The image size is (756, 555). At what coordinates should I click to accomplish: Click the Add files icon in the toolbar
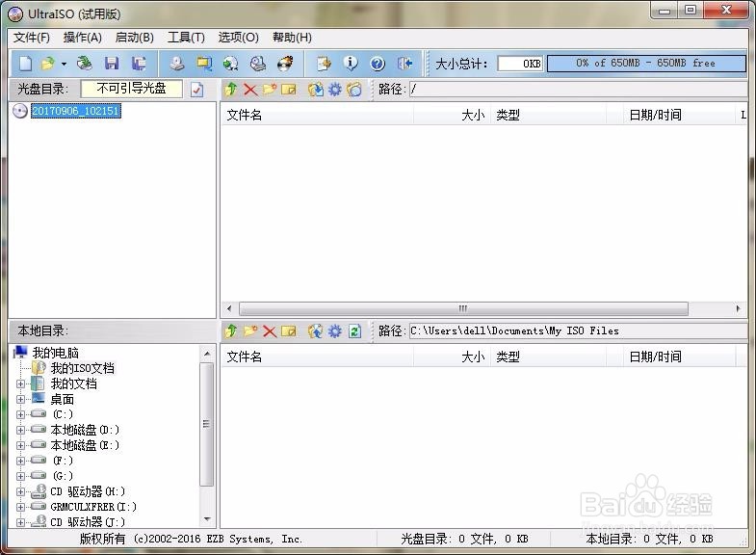(324, 64)
